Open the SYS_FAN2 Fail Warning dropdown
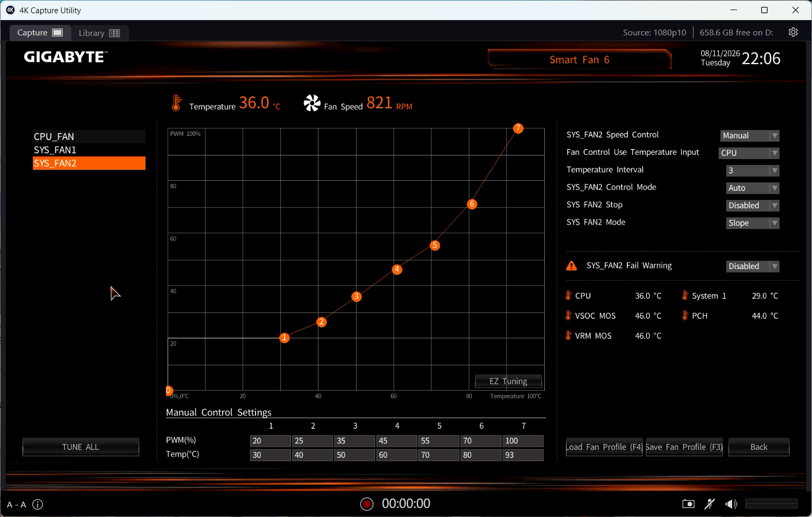 click(753, 266)
